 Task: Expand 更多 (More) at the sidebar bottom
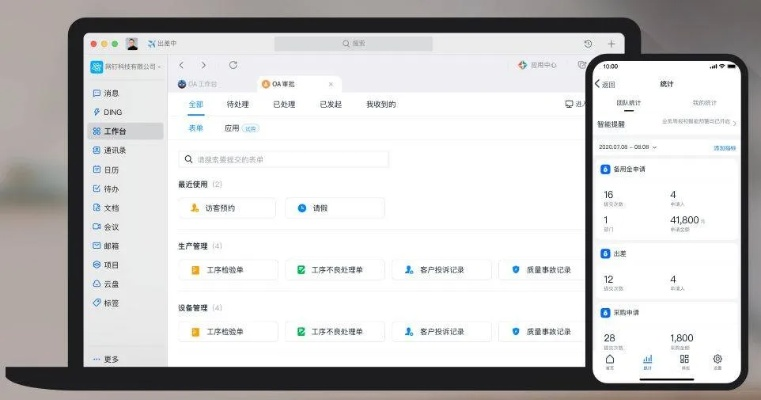105,359
